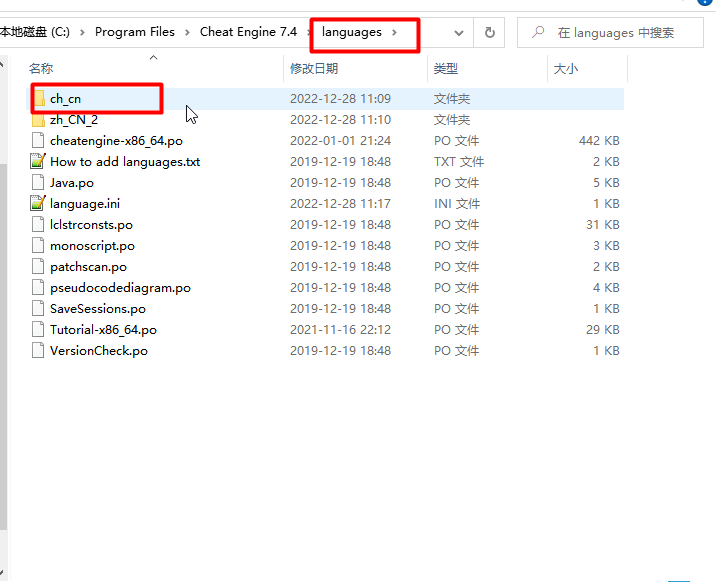Expand the chevron after languages breadcrumb
Screen dimensions: 717x582
point(395,32)
